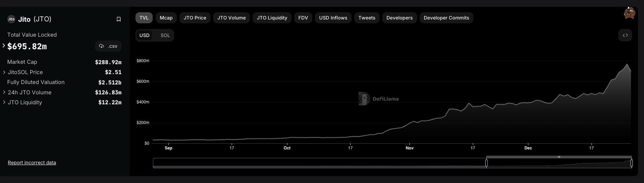Click the Fully Diluted Valuation label
Viewport: 644px width, 183px height.
point(36,82)
